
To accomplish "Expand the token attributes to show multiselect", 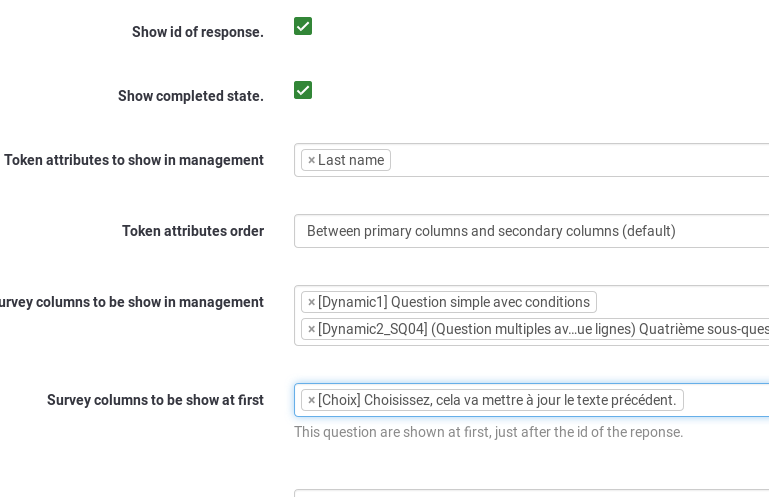I will click(x=580, y=160).
